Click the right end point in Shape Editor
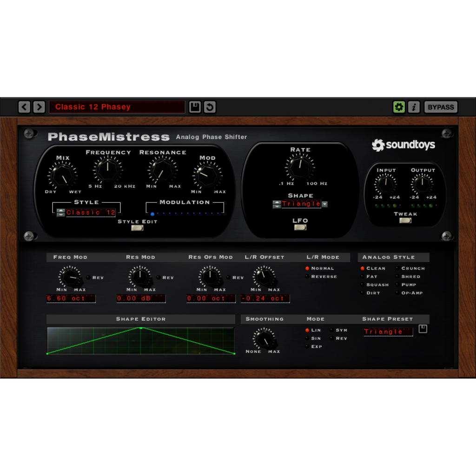 pos(234,353)
